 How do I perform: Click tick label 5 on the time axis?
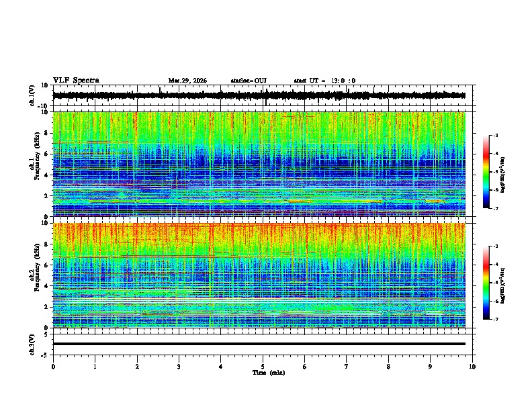[263, 367]
